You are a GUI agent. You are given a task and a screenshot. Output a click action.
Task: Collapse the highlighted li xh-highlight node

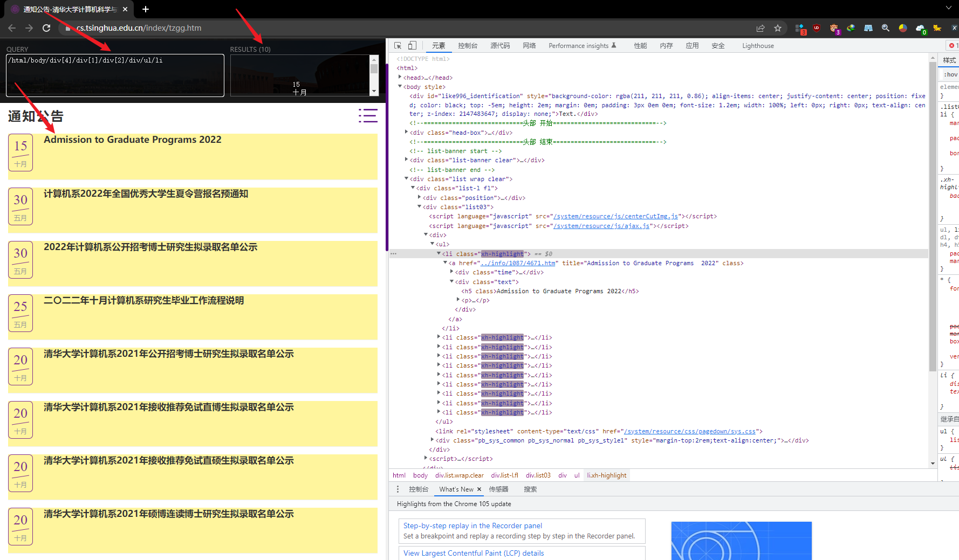point(439,253)
